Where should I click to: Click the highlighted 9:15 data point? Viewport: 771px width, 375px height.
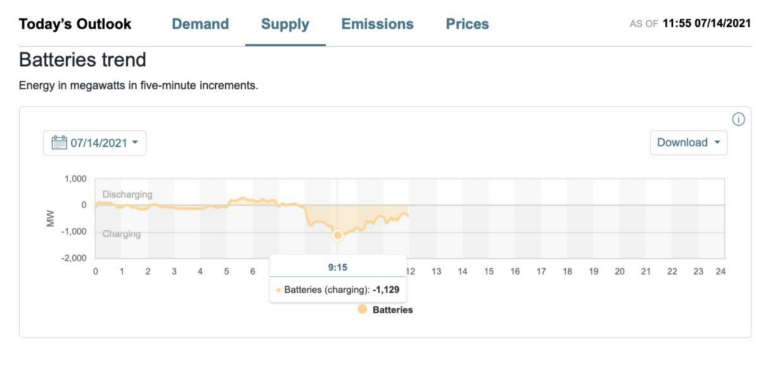[x=337, y=235]
